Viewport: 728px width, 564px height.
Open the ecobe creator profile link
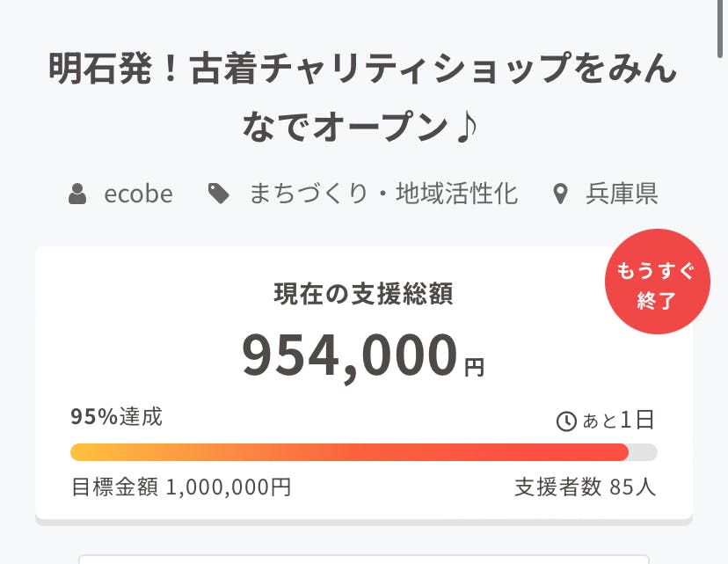[x=138, y=193]
